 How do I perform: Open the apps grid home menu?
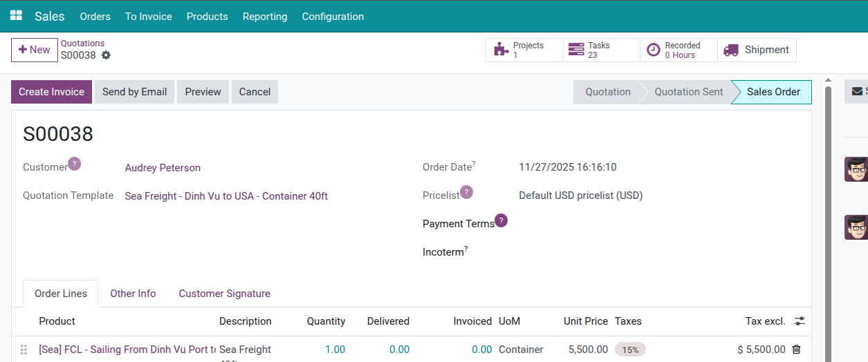[x=16, y=16]
